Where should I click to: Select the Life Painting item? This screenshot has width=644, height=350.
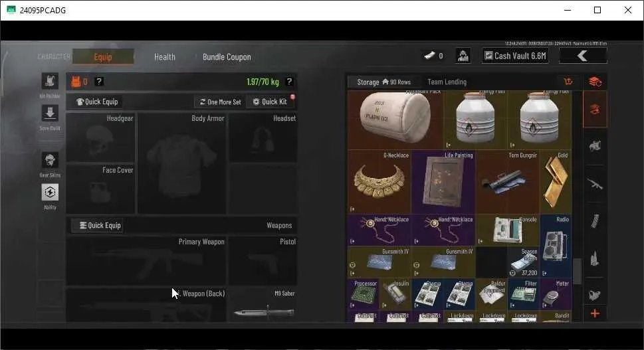pos(443,182)
